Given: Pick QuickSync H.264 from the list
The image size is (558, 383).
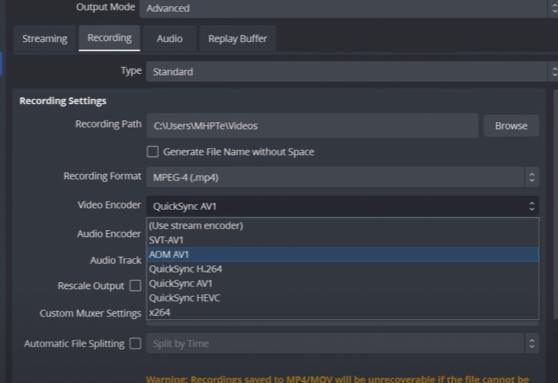Looking at the screenshot, I should point(343,269).
